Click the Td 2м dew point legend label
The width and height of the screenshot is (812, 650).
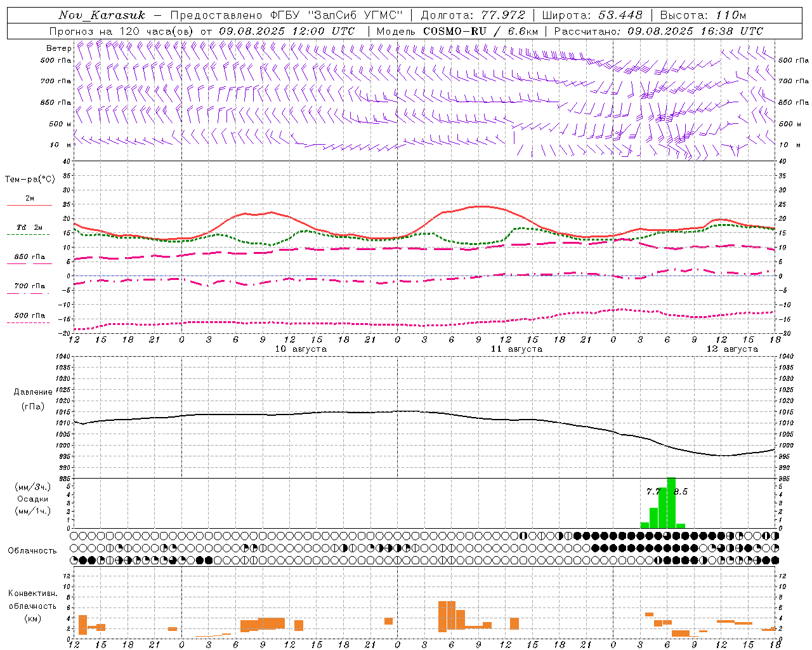(30, 227)
